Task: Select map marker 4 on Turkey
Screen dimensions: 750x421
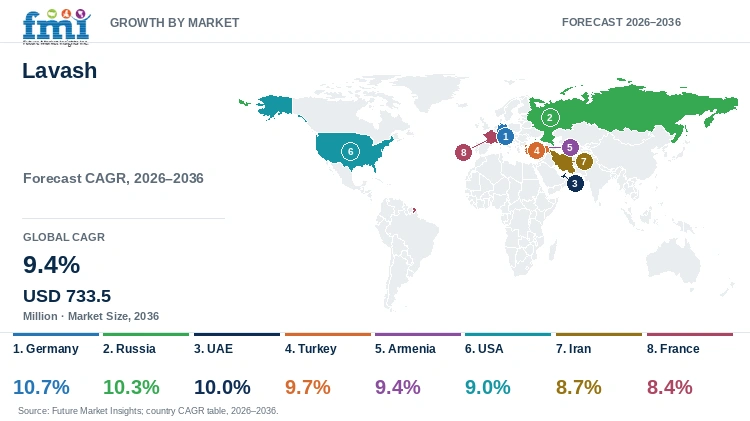Action: coord(536,151)
